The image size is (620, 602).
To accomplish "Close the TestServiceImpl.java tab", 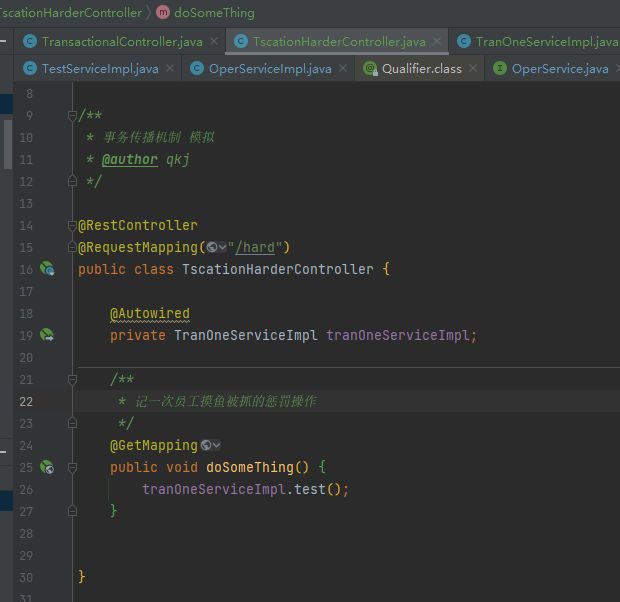I will (x=170, y=68).
